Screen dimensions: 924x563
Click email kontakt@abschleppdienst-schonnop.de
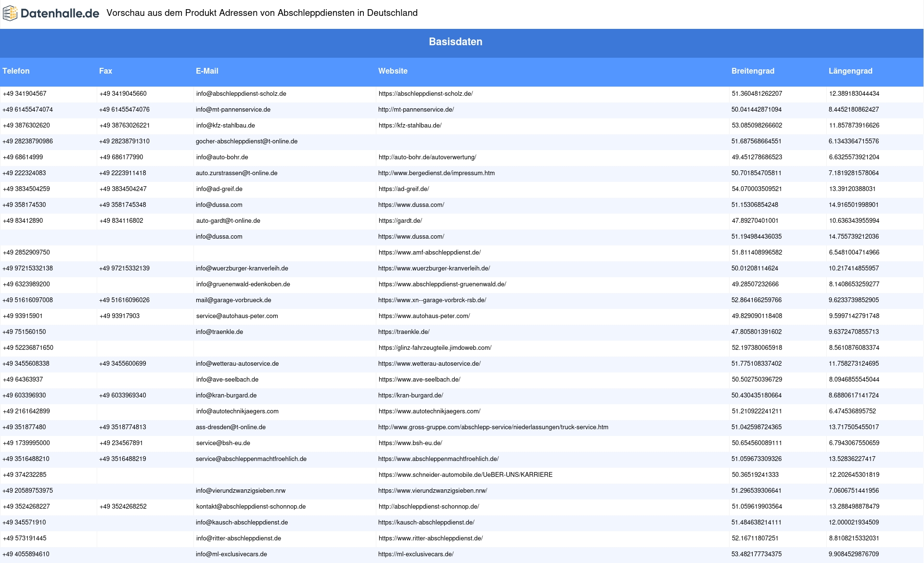point(251,507)
